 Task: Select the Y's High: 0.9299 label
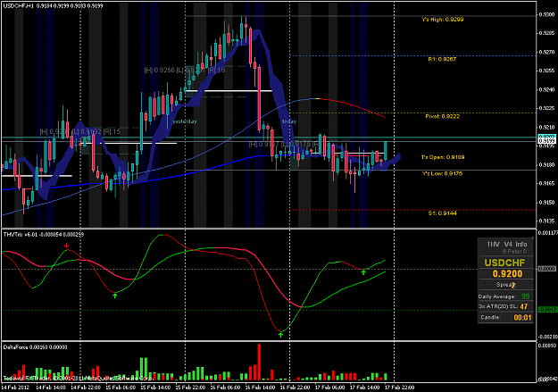click(442, 20)
